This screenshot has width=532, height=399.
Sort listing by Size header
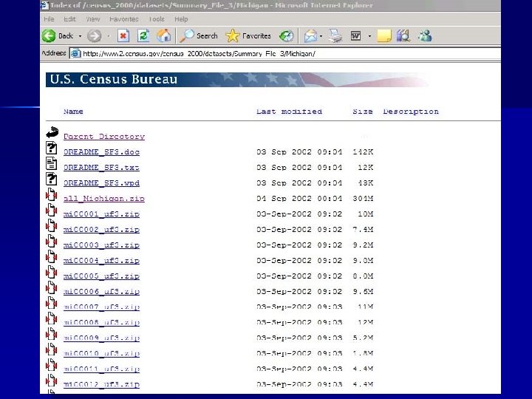click(363, 112)
